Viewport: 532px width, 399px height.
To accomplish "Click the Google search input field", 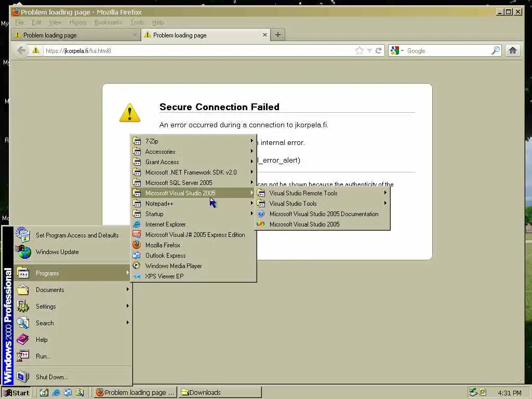I will [x=448, y=51].
